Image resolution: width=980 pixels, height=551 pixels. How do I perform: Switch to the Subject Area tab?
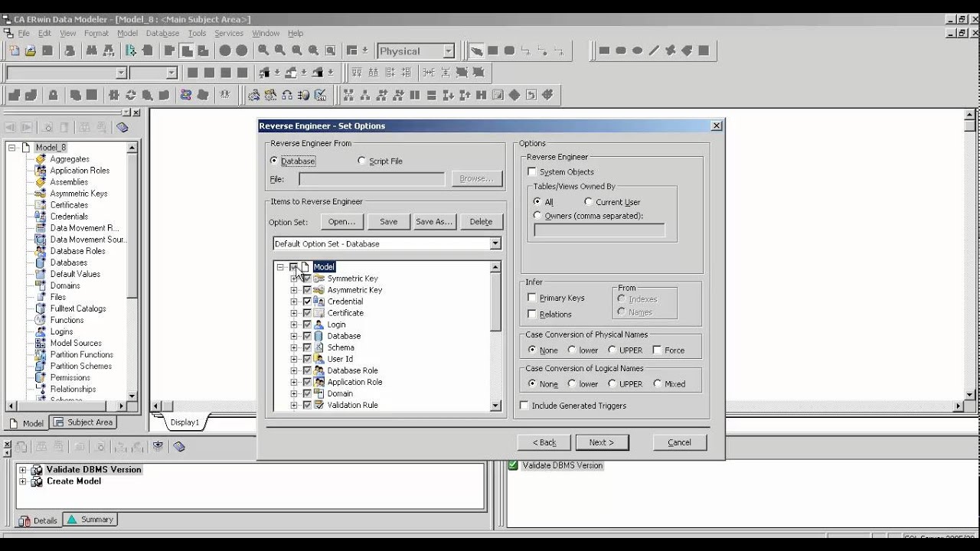[83, 422]
